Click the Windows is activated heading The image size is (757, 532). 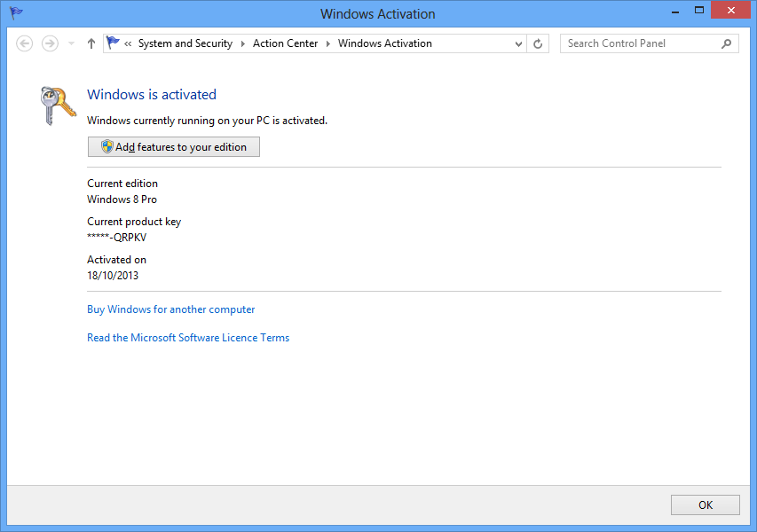(152, 95)
